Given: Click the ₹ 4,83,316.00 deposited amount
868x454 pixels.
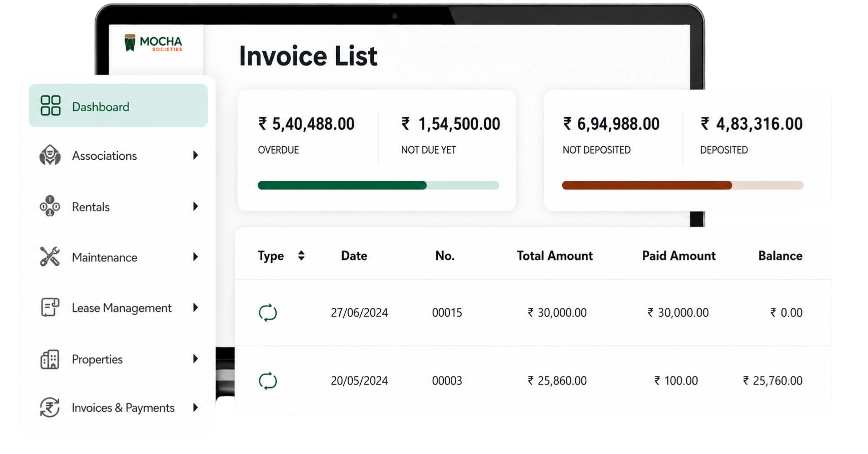Looking at the screenshot, I should click(x=751, y=124).
